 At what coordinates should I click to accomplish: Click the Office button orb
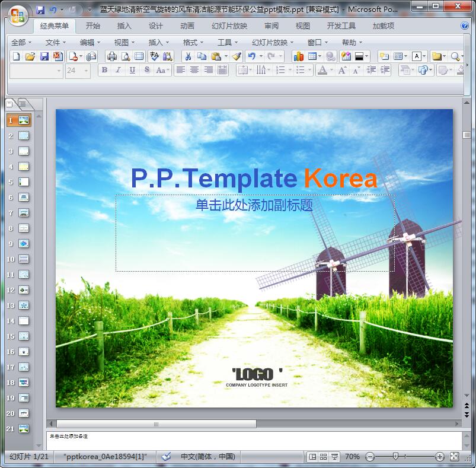click(18, 15)
